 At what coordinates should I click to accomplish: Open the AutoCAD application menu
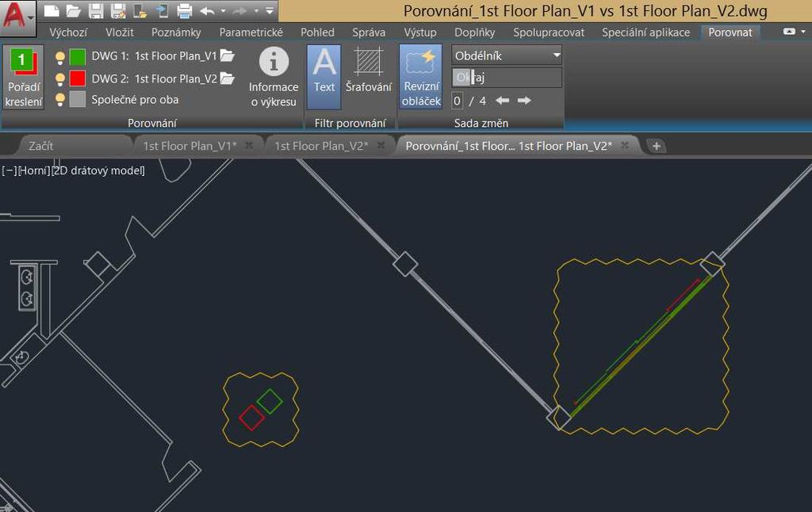[x=17, y=17]
